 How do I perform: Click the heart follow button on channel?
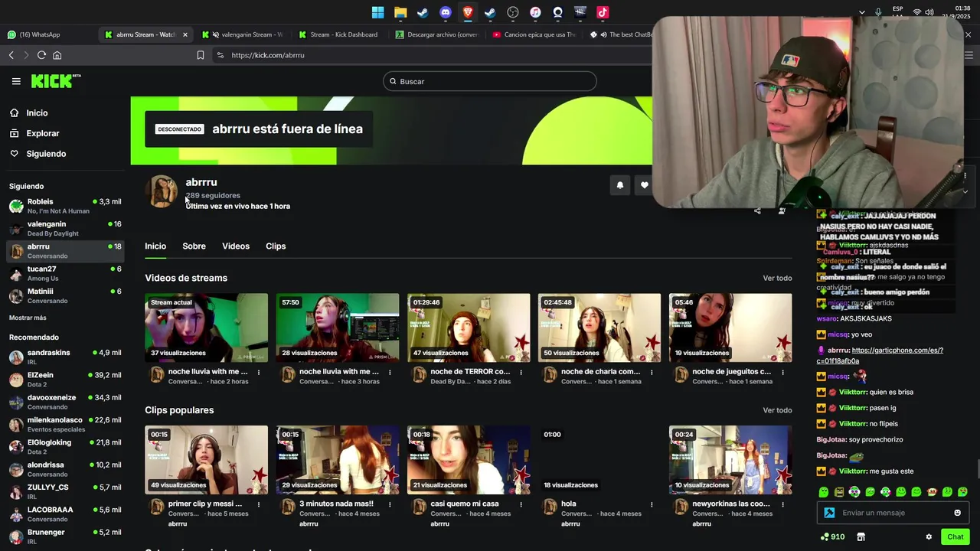pos(644,184)
